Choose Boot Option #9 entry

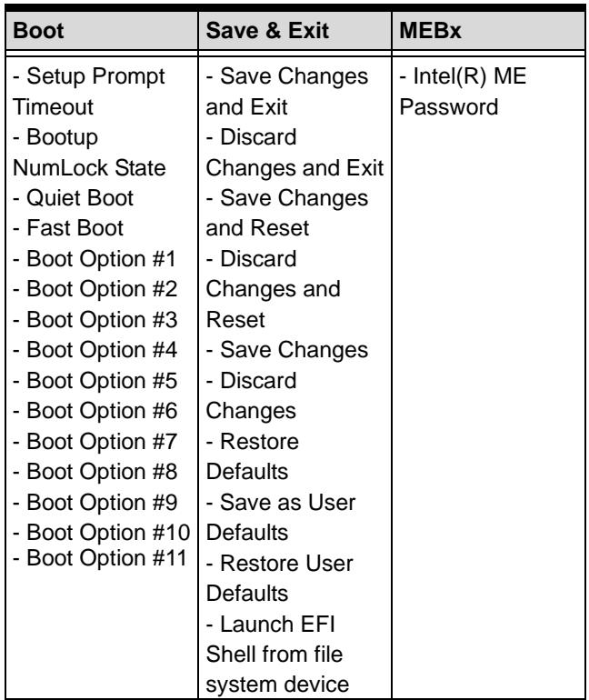point(95,502)
